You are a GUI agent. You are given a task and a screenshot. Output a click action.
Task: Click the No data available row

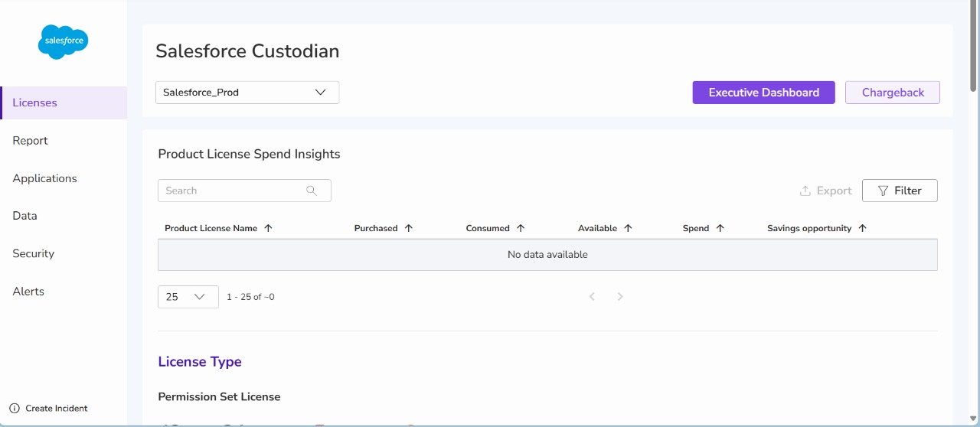click(547, 255)
